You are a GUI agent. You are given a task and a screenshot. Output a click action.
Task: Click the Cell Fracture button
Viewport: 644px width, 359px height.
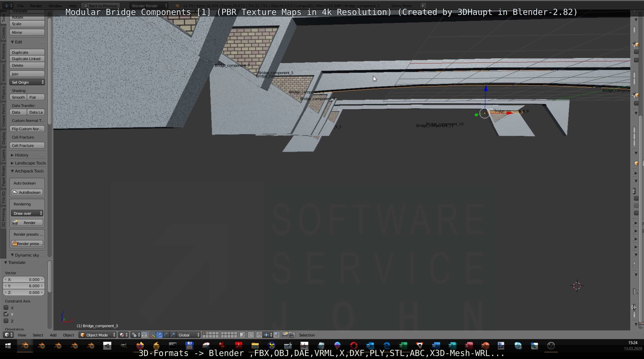[27, 146]
